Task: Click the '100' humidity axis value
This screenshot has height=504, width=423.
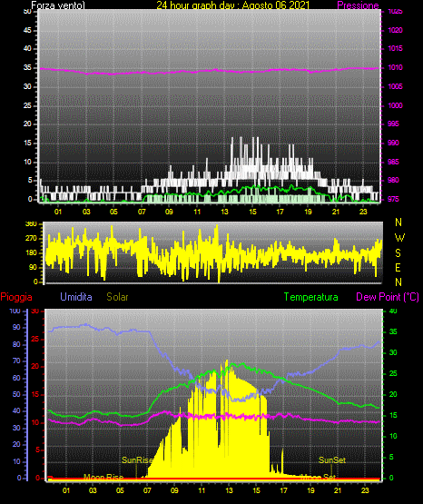Action: [x=15, y=311]
